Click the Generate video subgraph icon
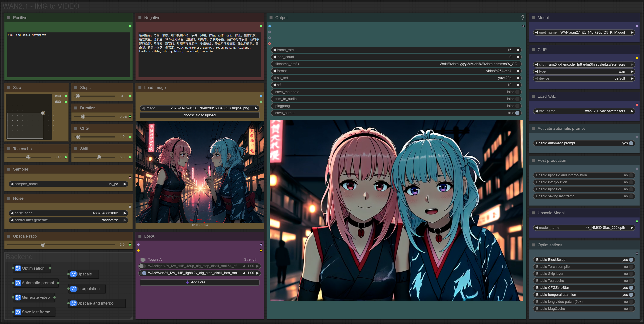 18,297
